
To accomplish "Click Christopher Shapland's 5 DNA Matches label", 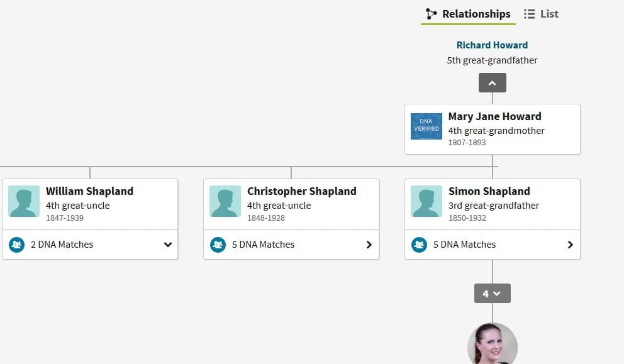I will (263, 245).
